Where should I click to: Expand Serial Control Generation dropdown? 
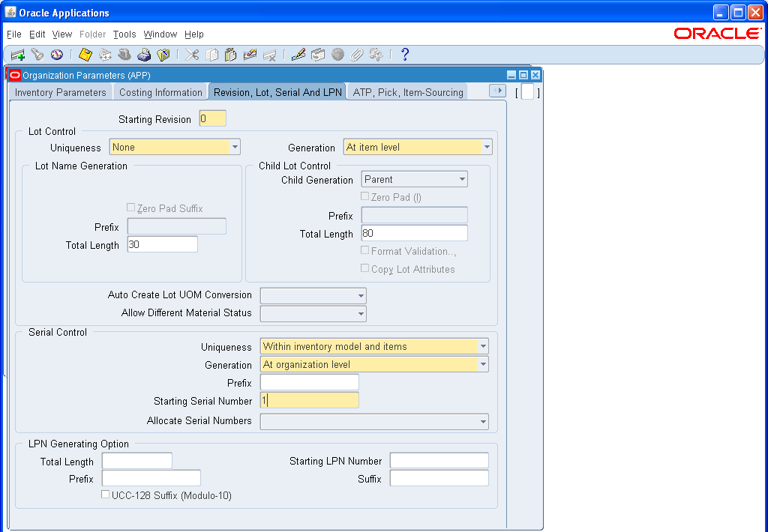pos(484,365)
